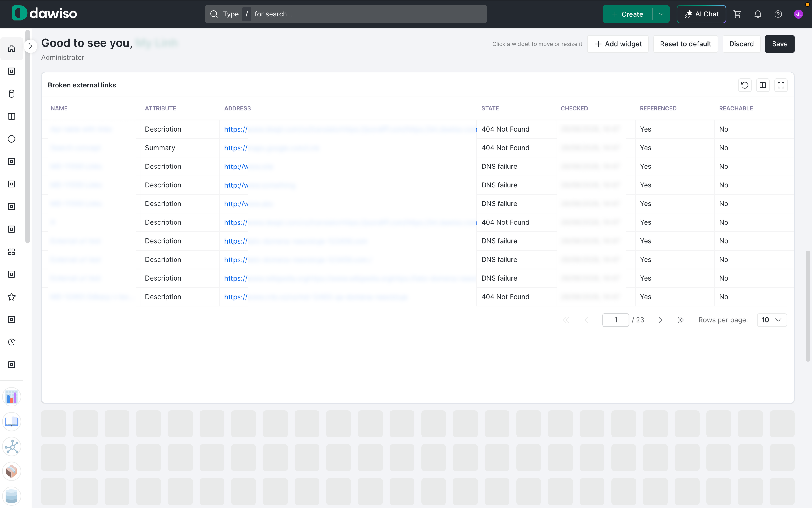Image resolution: width=812 pixels, height=508 pixels.
Task: Sort by the STATE column header
Action: tap(490, 108)
